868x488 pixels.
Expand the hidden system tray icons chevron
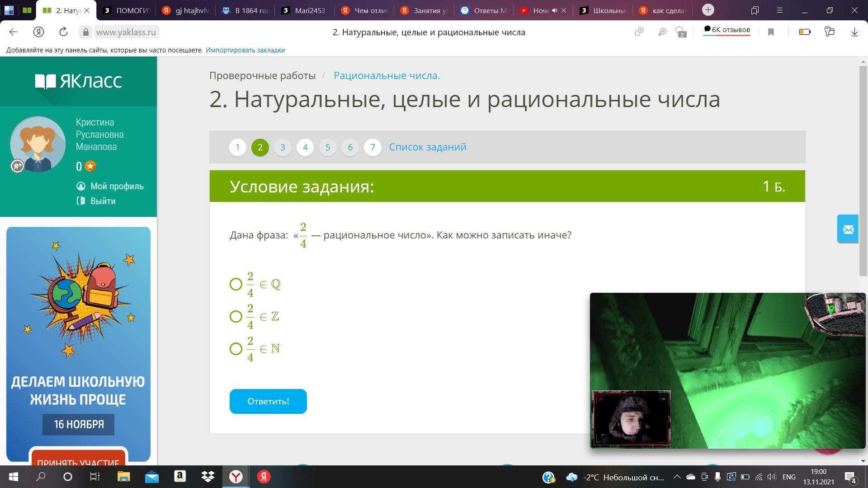[x=677, y=477]
